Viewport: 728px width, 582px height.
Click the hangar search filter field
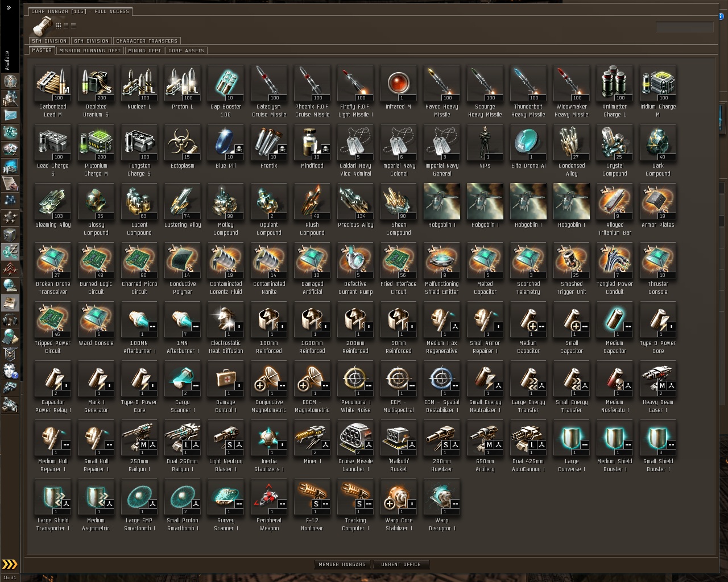click(x=685, y=27)
